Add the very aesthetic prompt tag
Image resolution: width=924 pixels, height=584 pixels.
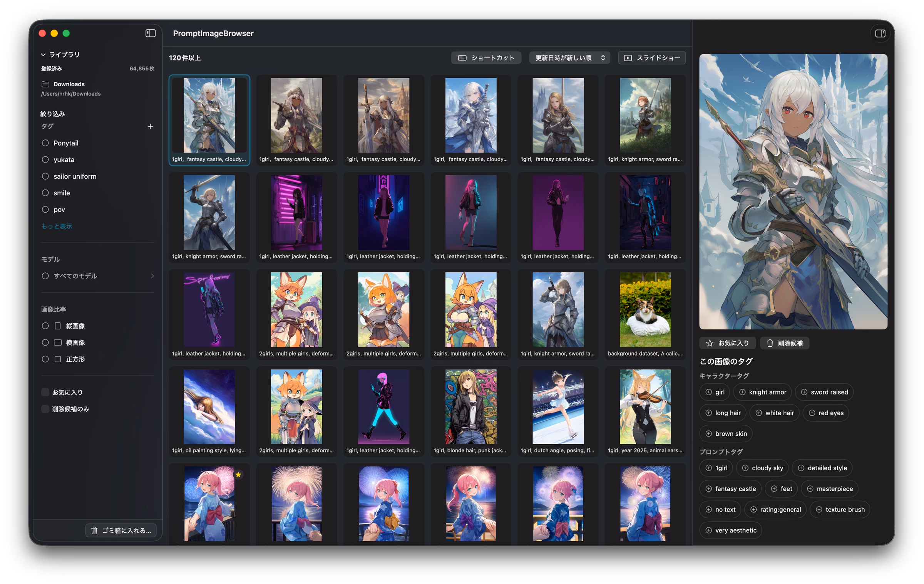pyautogui.click(x=731, y=530)
